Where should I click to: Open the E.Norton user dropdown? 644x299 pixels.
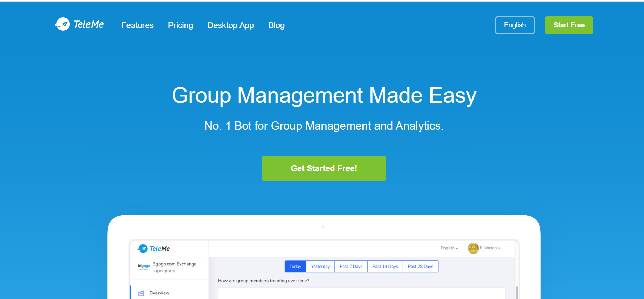(490, 248)
